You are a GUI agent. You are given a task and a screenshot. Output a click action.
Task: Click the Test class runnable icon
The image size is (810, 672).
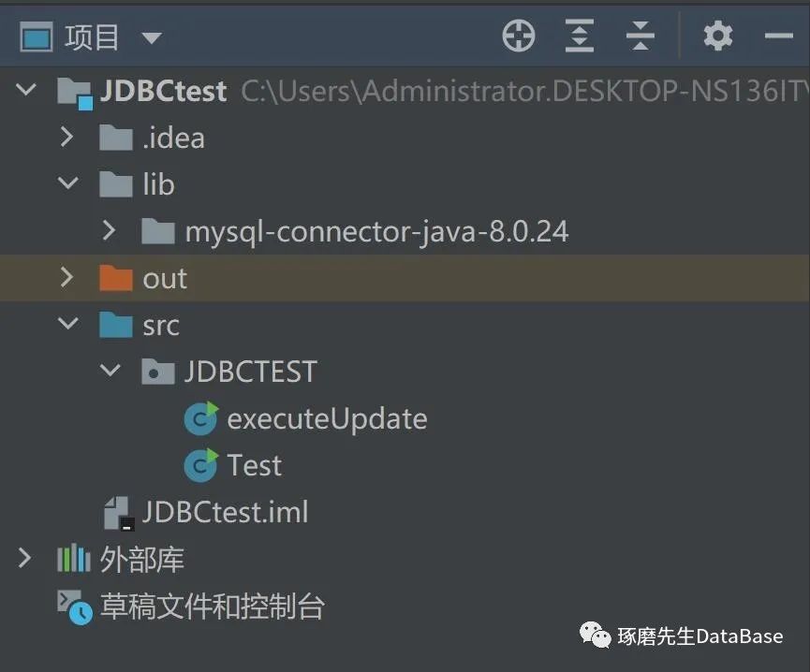(200, 465)
